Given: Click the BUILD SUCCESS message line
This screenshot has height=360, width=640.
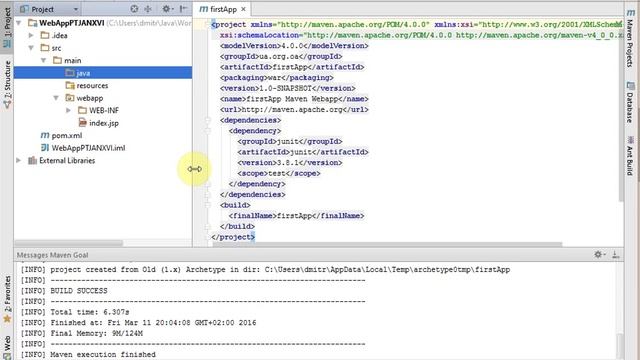Looking at the screenshot, I should [64, 291].
